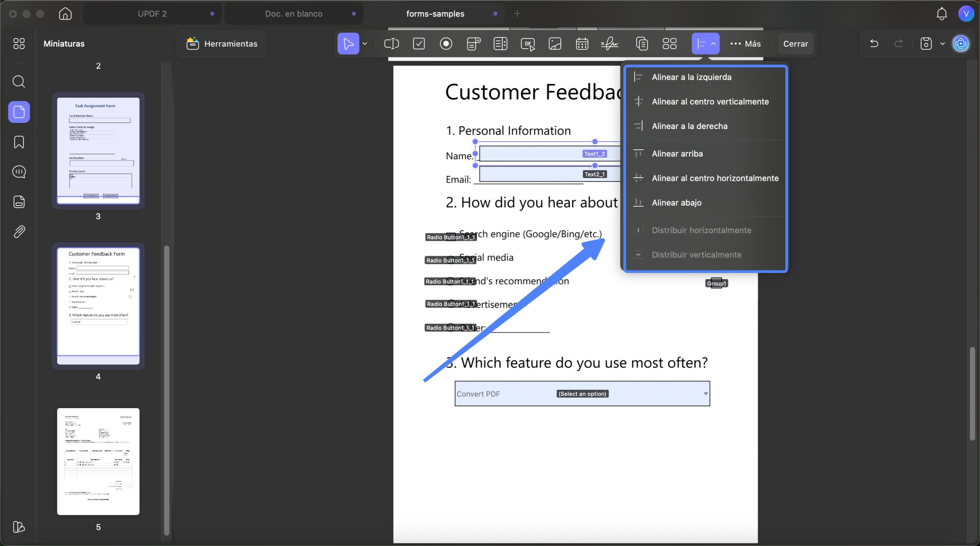Select the signature field tool

609,44
